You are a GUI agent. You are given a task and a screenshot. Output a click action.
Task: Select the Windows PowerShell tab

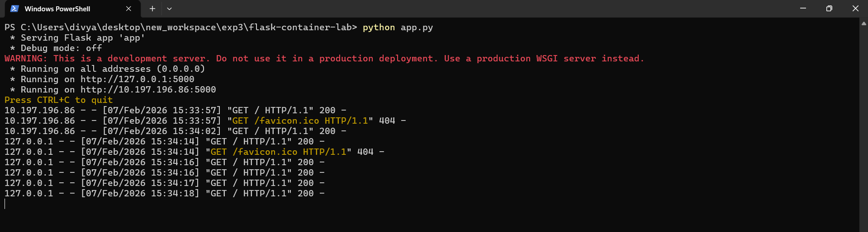[57, 9]
